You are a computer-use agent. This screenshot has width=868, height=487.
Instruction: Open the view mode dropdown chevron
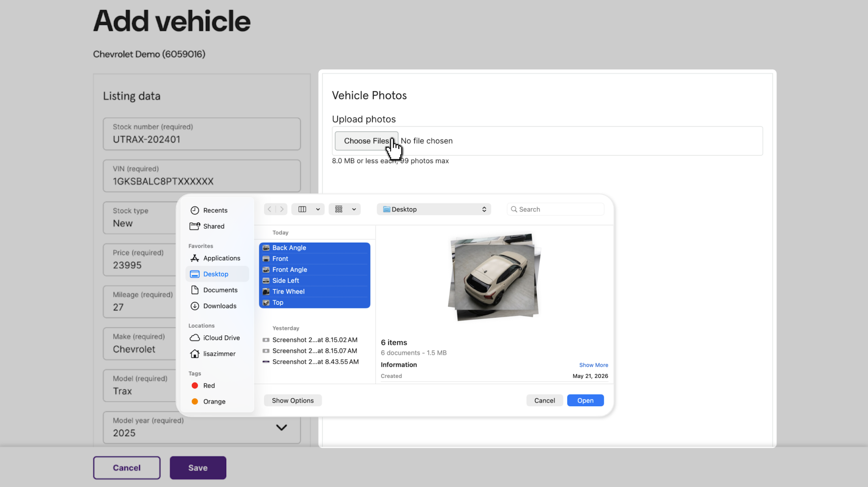pos(318,209)
